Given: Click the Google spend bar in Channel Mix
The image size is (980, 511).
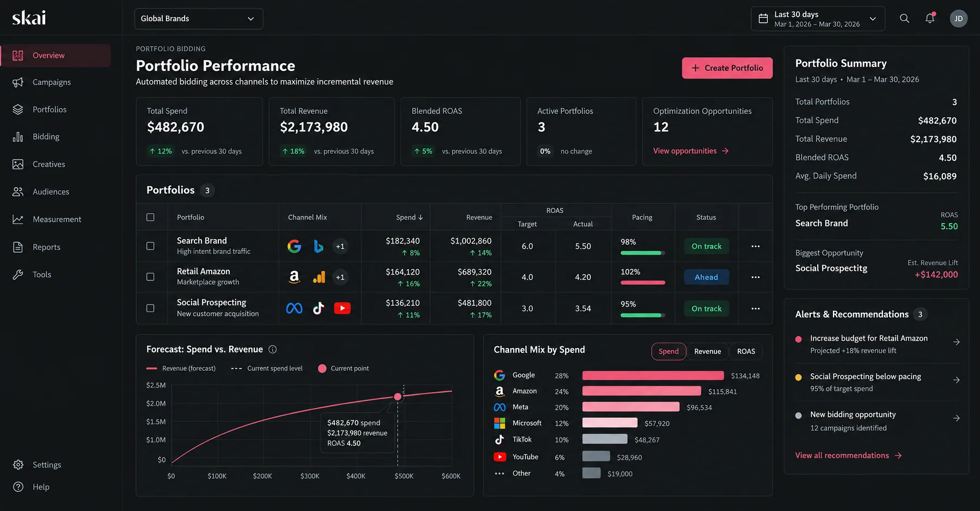Looking at the screenshot, I should [653, 375].
